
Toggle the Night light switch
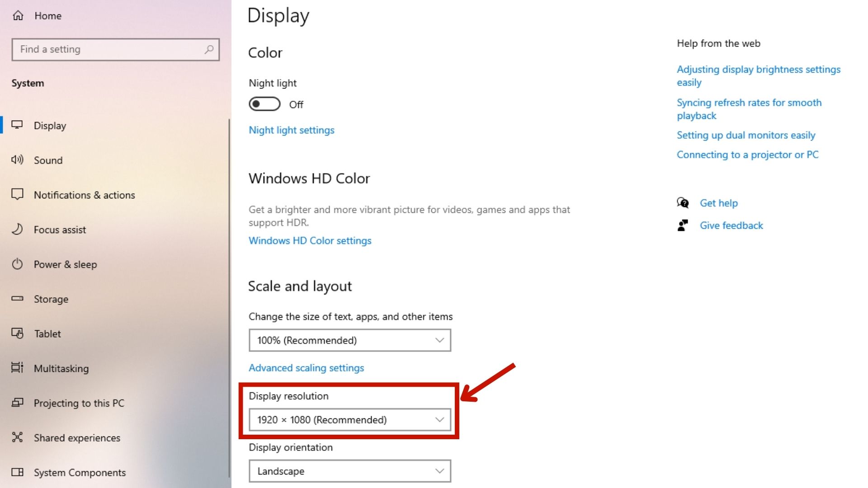[x=264, y=104]
